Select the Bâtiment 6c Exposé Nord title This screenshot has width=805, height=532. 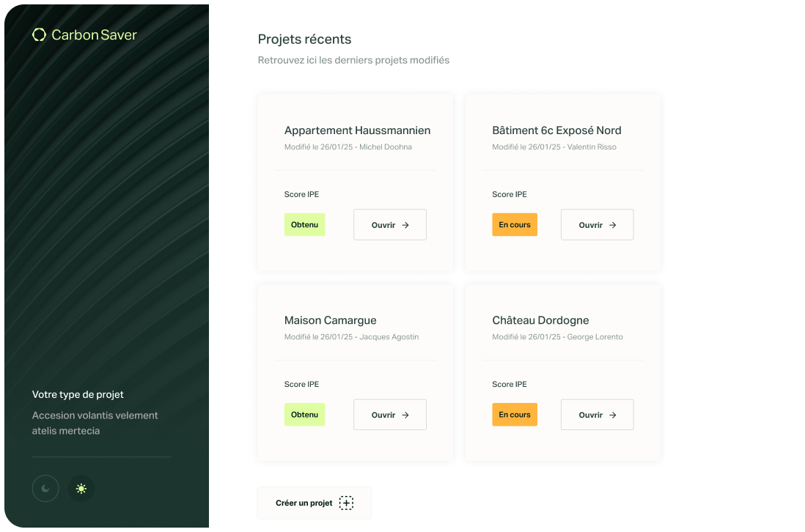pyautogui.click(x=556, y=130)
